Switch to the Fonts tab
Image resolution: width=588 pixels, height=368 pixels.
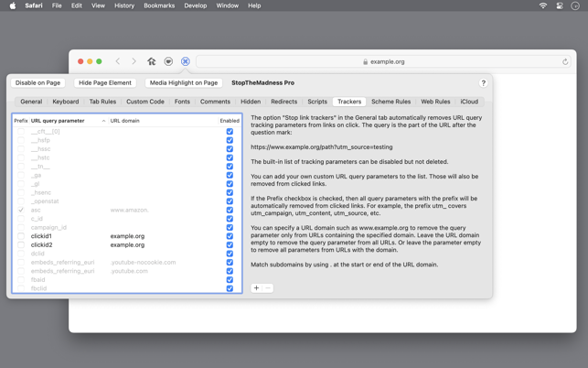tap(182, 102)
